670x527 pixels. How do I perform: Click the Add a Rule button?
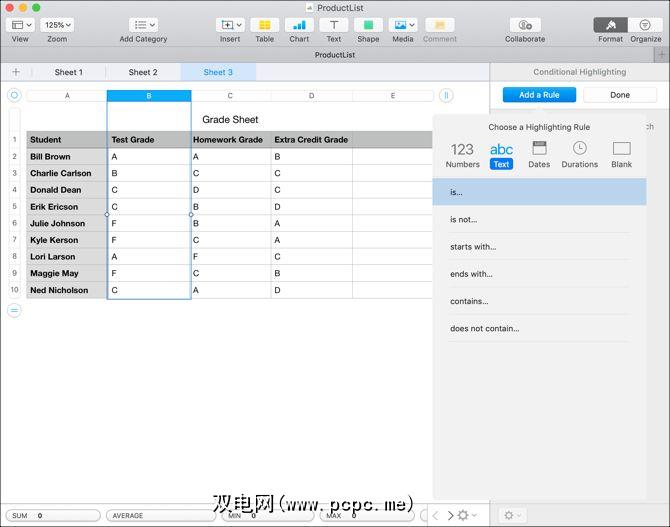pos(539,95)
